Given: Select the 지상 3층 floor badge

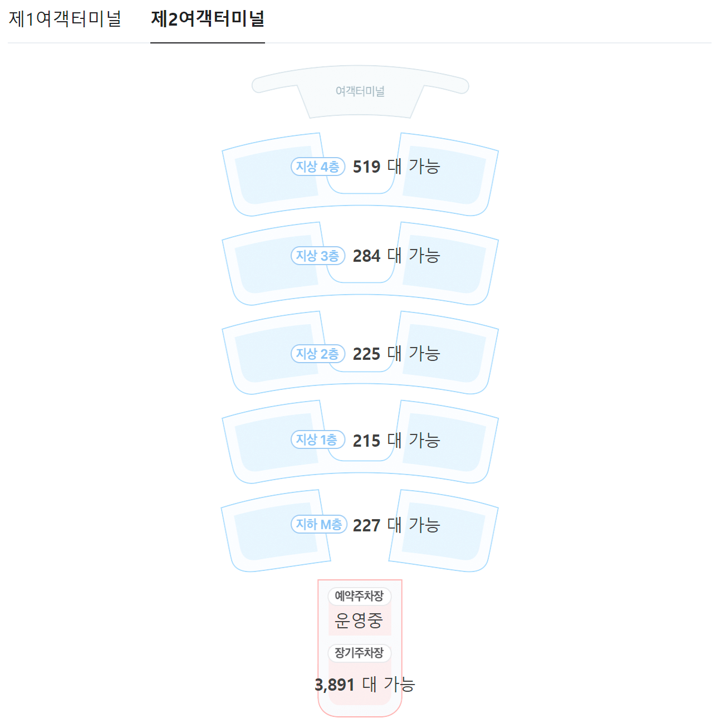Looking at the screenshot, I should [317, 256].
